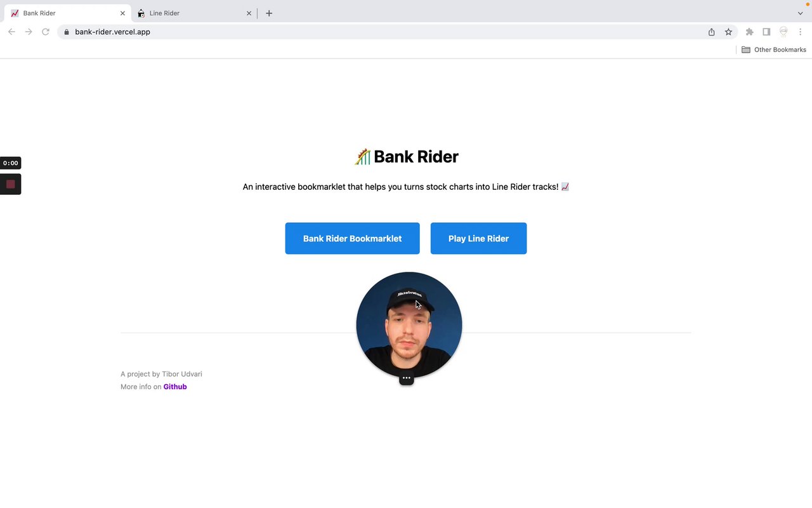The width and height of the screenshot is (812, 508).
Task: Toggle the browser side panel icon
Action: 766,32
